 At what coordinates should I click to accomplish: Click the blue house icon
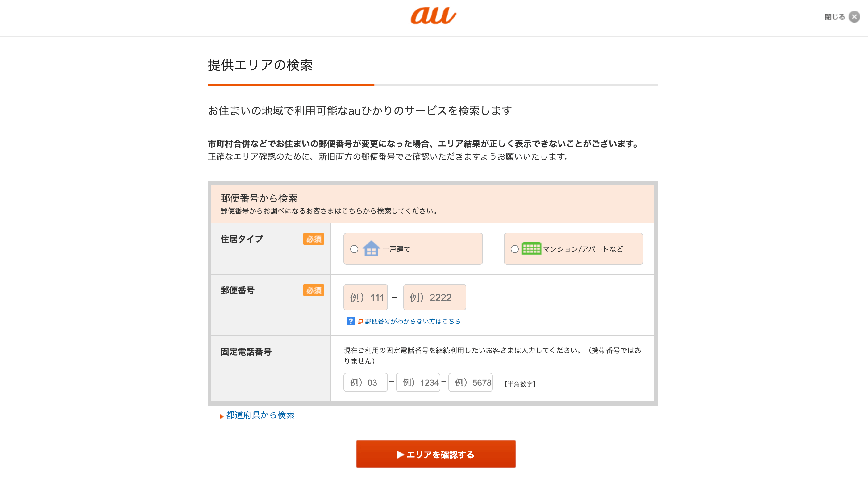[x=371, y=248]
